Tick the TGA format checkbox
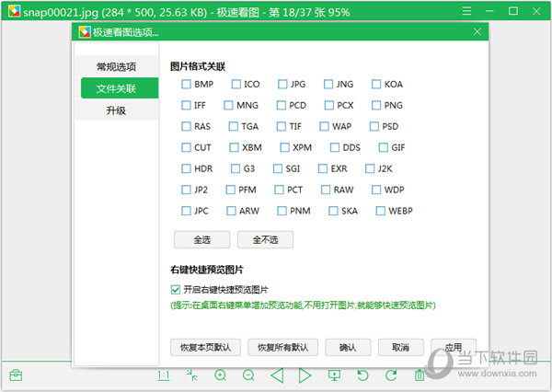This screenshot has width=552, height=392. (x=234, y=126)
